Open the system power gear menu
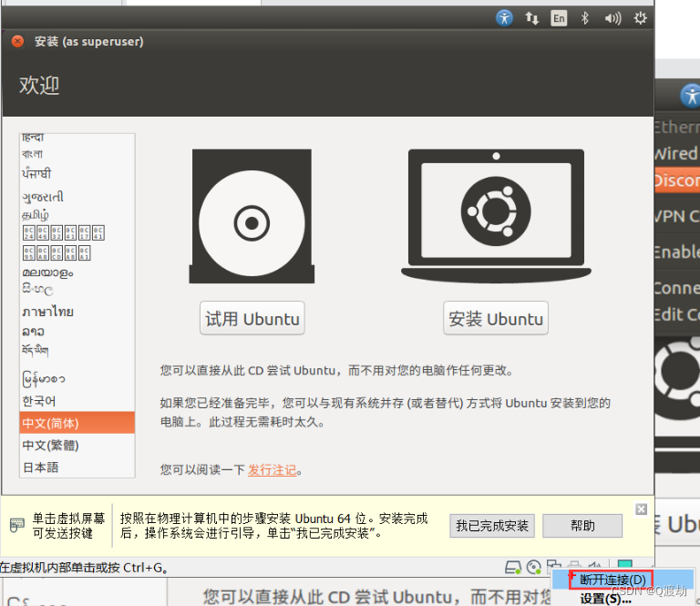The image size is (700, 606). [640, 18]
